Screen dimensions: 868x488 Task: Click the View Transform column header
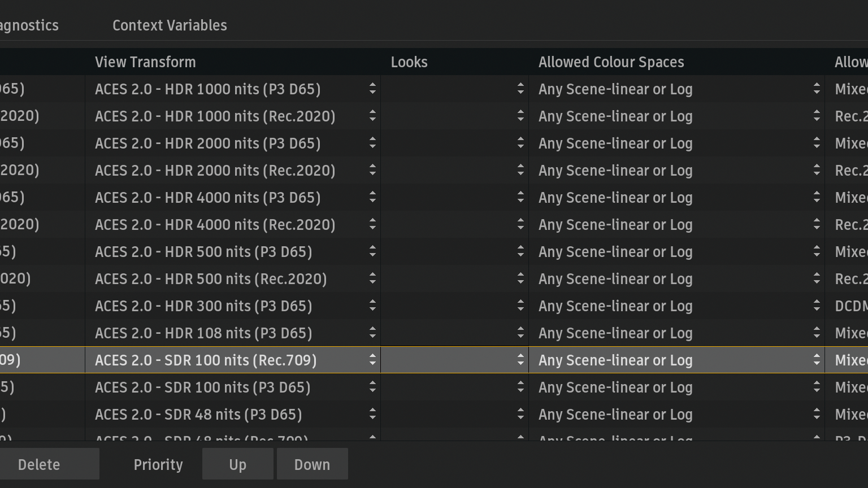click(233, 62)
